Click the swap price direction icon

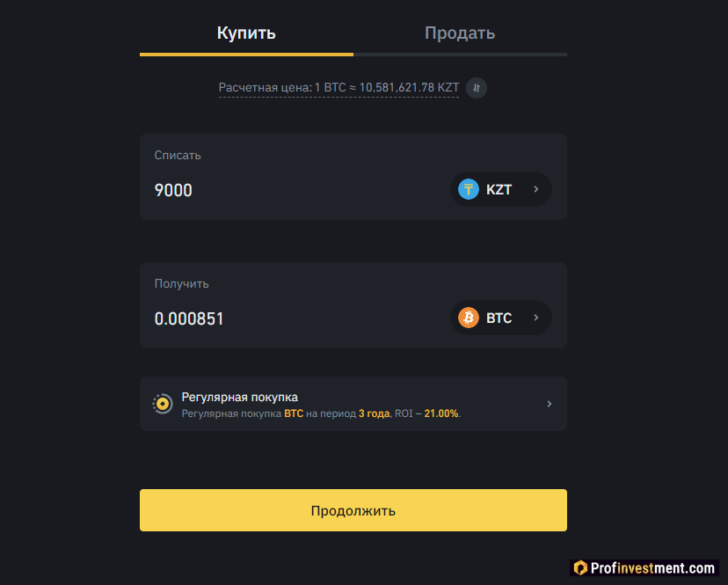click(x=476, y=88)
